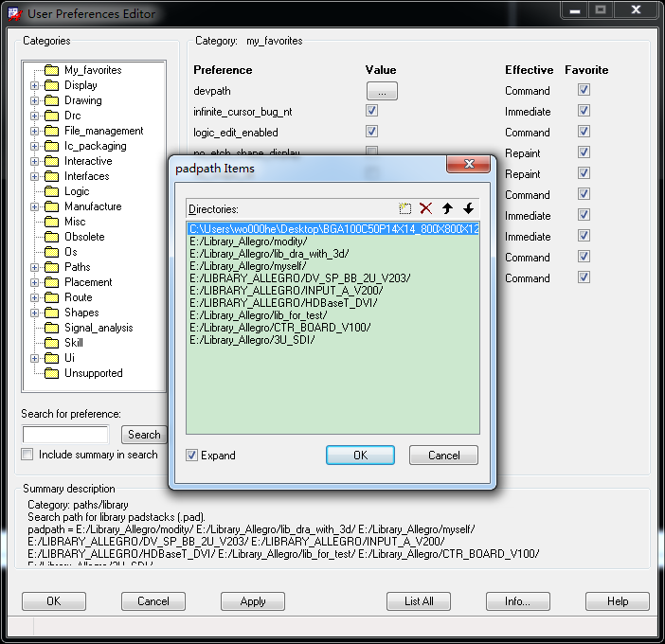
Task: Click the Shapes folder icon
Action: pyautogui.click(x=52, y=313)
